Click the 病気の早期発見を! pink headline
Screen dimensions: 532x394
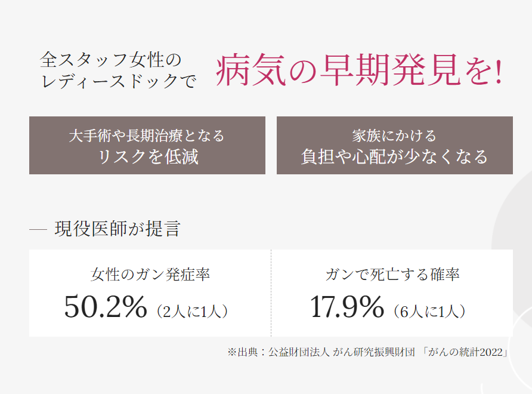point(359,70)
